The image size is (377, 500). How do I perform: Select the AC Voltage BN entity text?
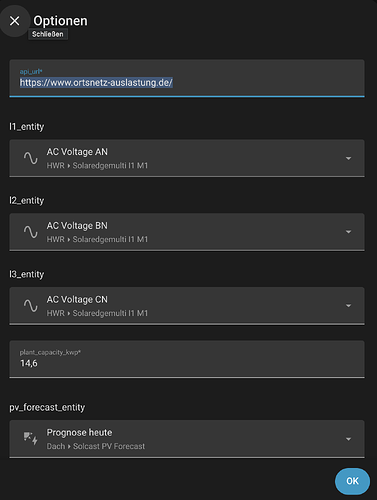pos(77,226)
